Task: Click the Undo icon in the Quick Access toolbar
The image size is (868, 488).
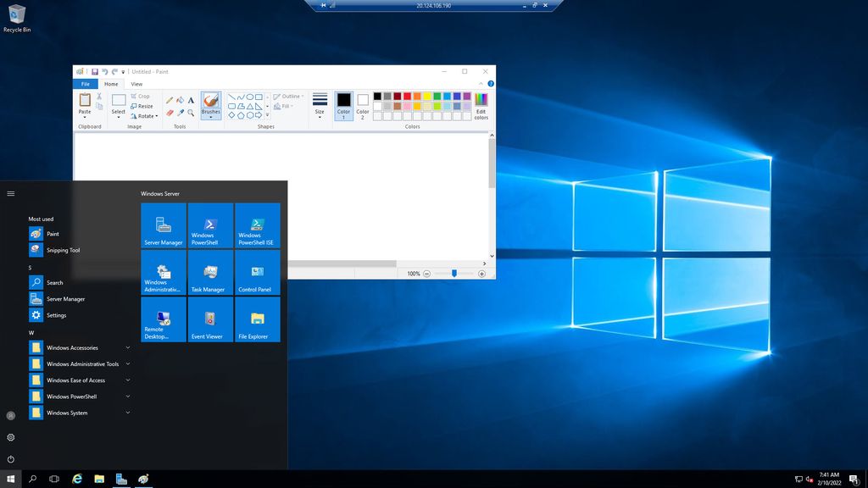Action: [x=106, y=72]
